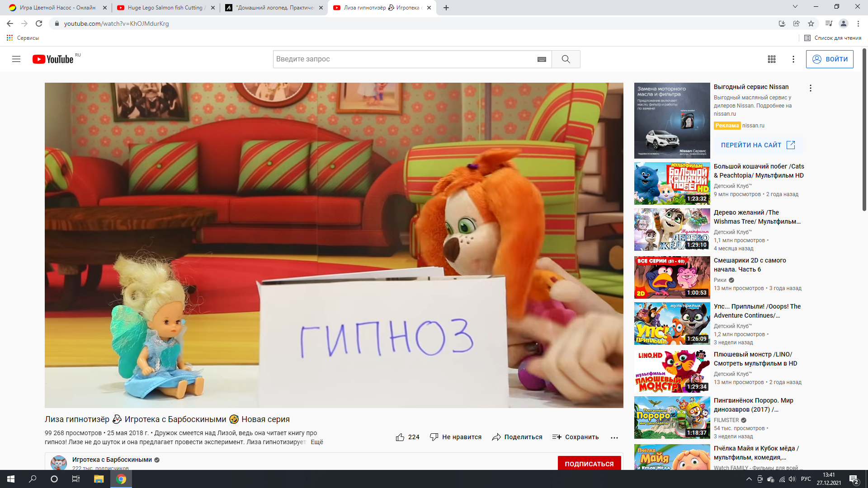
Task: Close the Huge Lego Salmon tab
Action: (x=213, y=8)
